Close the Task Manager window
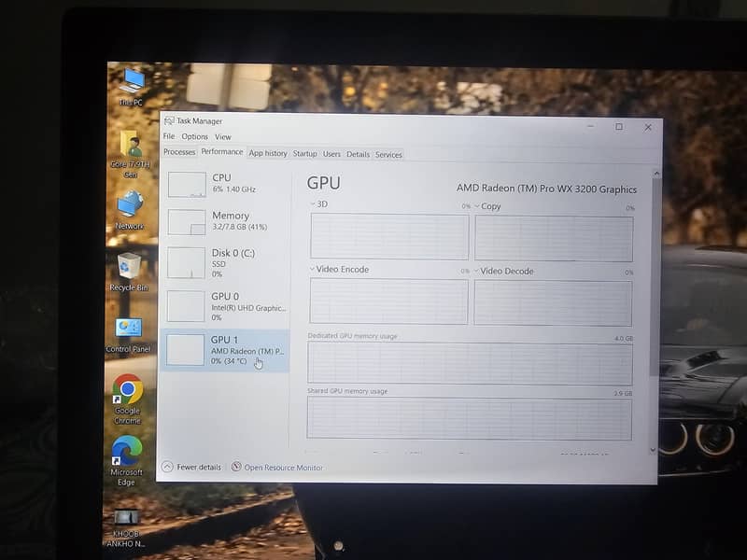This screenshot has height=560, width=747. click(x=648, y=127)
